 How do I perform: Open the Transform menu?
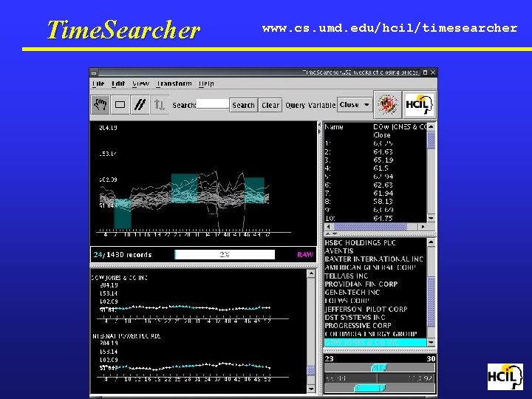point(174,83)
